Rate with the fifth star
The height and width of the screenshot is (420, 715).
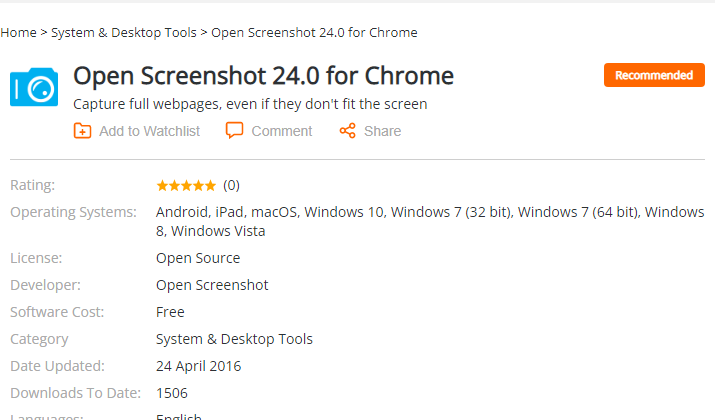(210, 186)
